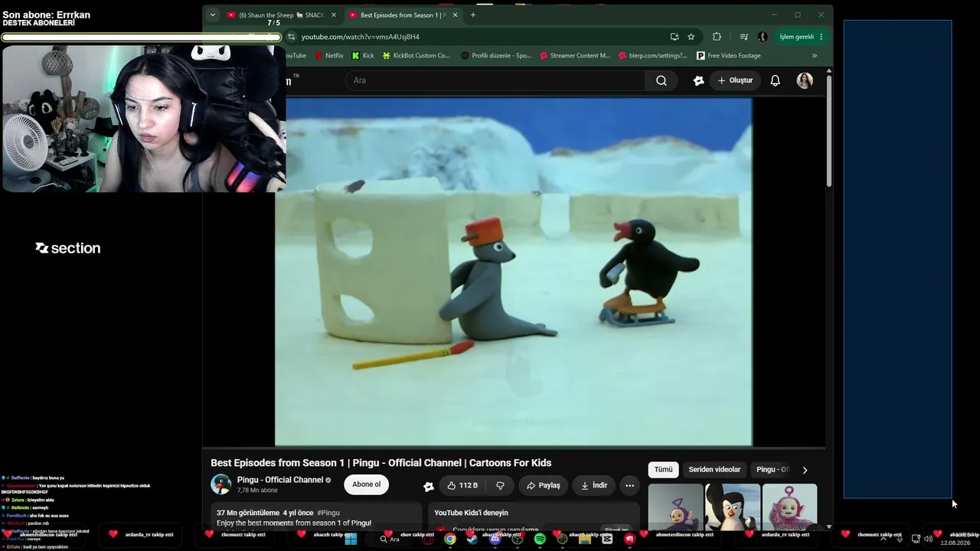Click the Pingu channel avatar

221,484
